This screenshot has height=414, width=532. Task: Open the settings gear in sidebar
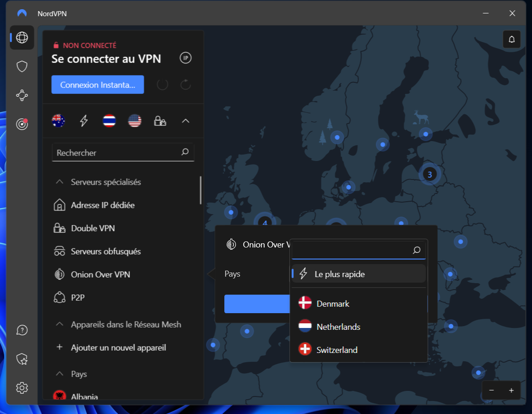(x=22, y=388)
